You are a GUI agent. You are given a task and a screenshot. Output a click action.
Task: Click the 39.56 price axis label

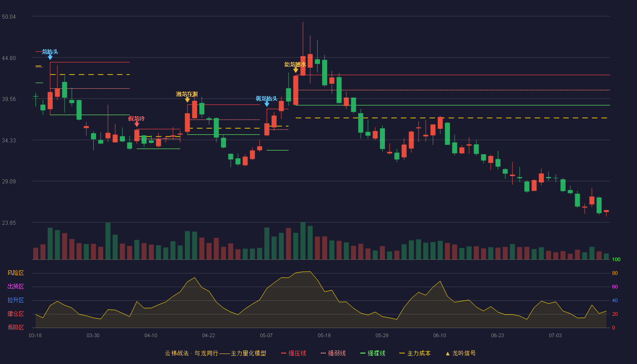tap(9, 99)
